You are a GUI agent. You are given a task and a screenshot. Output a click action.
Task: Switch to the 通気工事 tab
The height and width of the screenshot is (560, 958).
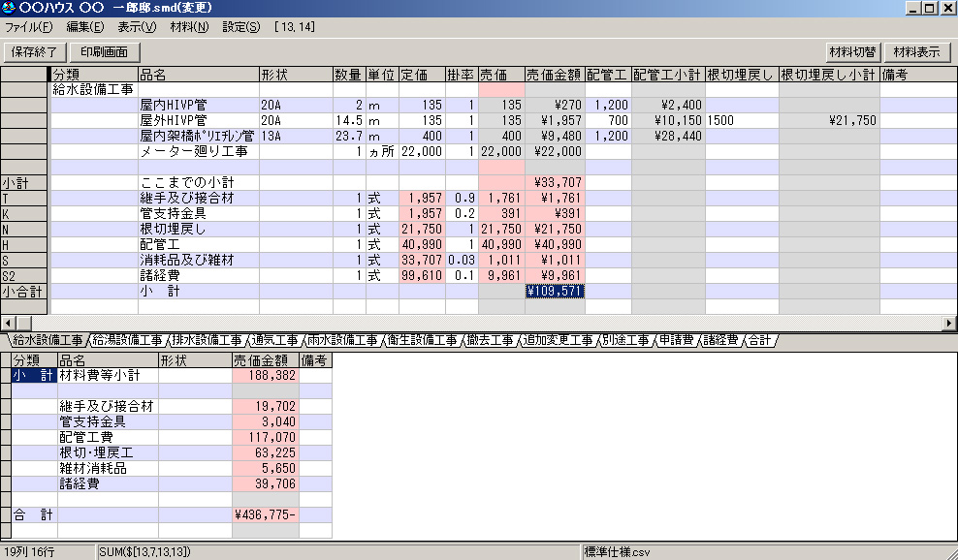click(274, 340)
